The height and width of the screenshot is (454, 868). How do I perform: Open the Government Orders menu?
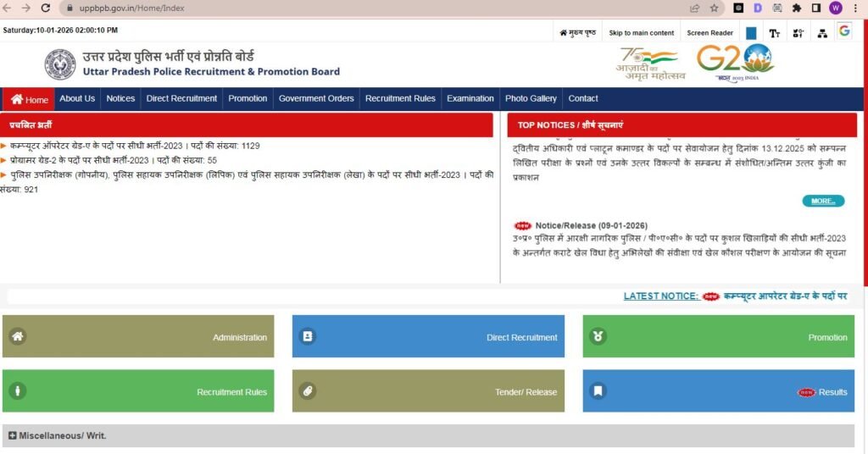[316, 98]
